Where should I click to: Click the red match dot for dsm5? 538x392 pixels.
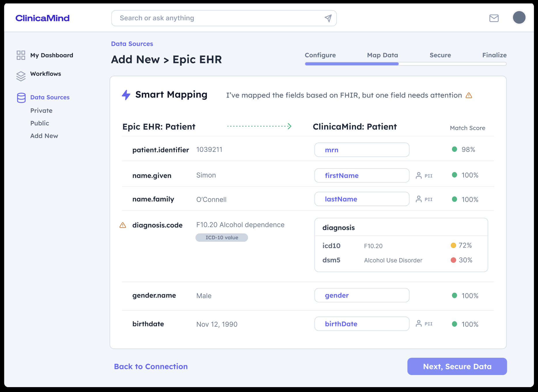(453, 260)
